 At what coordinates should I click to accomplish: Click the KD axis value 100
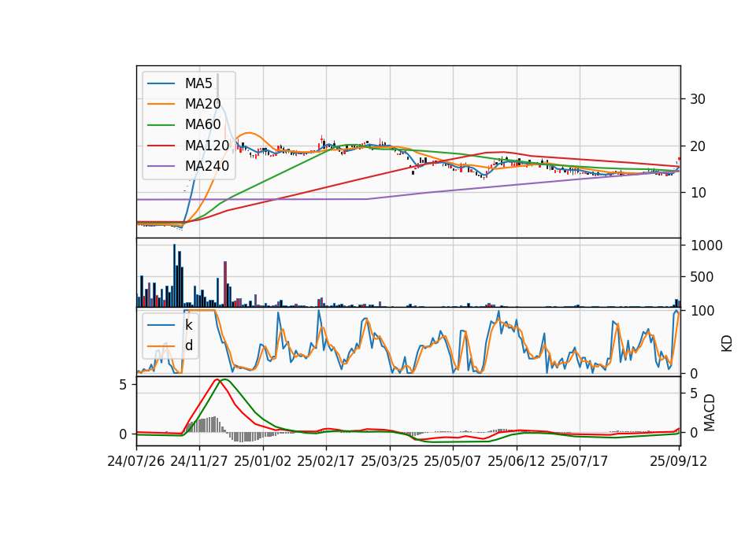click(702, 311)
